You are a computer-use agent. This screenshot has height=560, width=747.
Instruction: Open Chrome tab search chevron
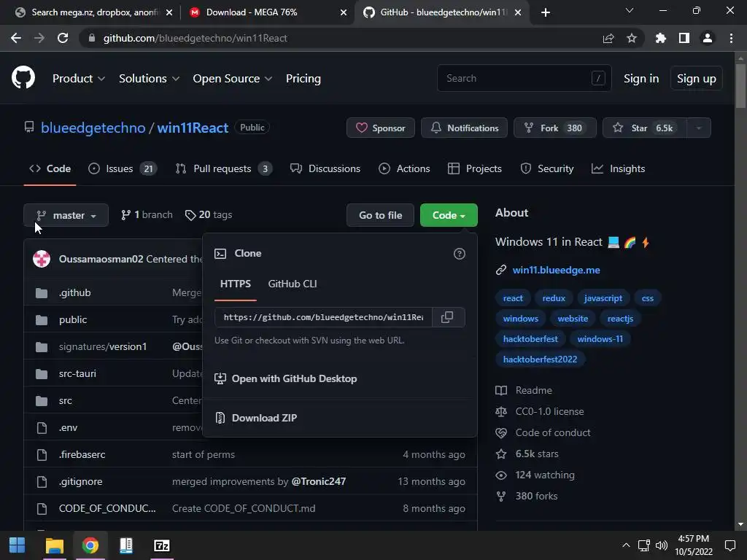630,10
